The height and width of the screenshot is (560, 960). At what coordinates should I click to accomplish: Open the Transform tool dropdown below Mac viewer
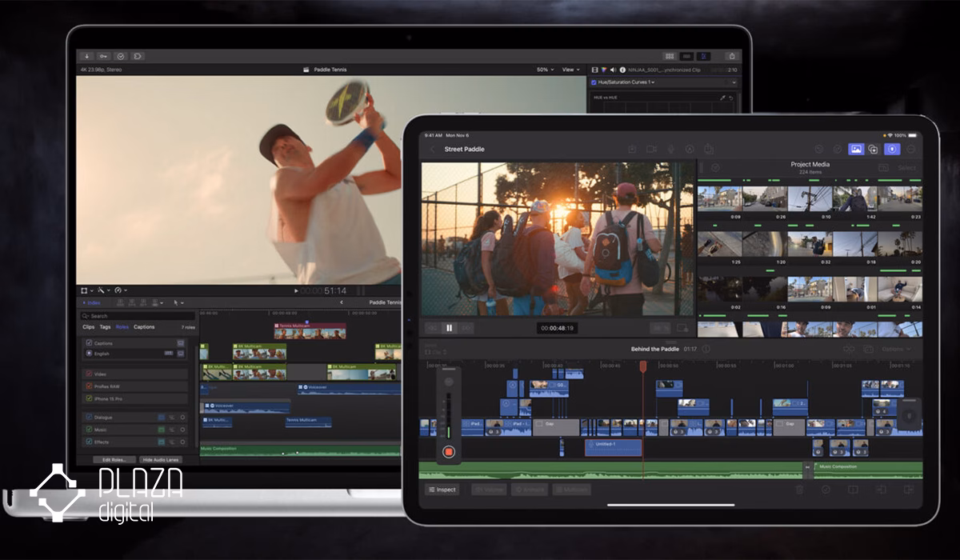tap(86, 290)
